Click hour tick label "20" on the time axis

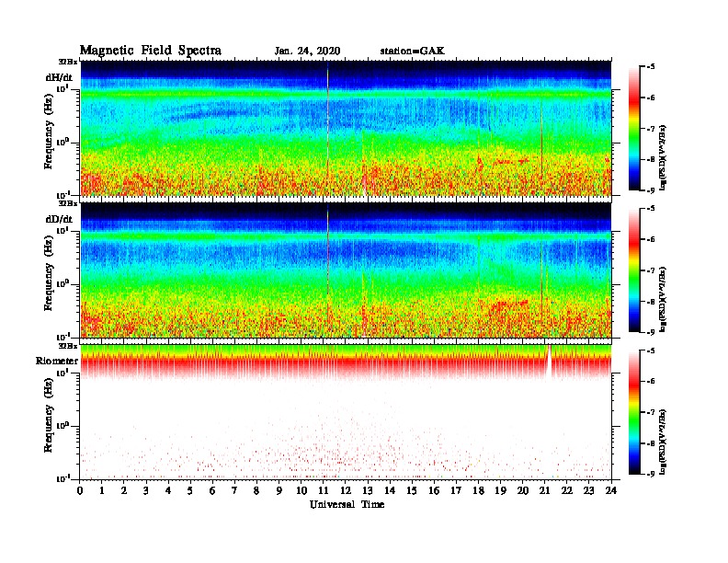523,490
